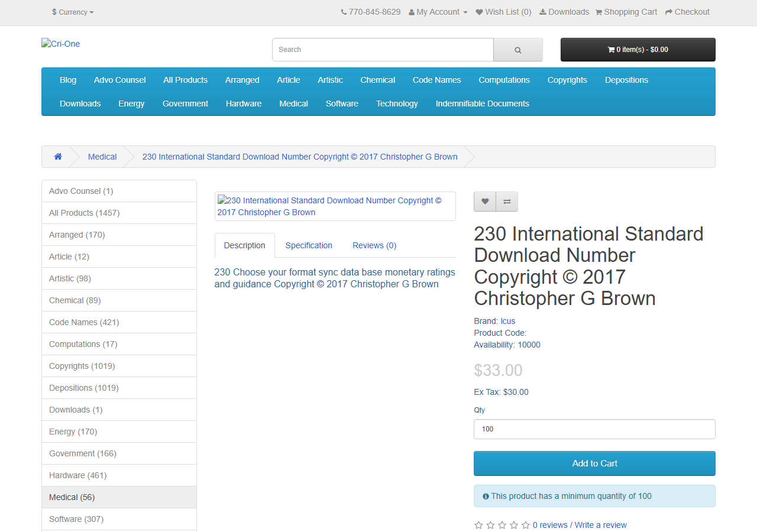Open Indemnifiable Documents menu item
This screenshot has width=757, height=532.
click(483, 103)
